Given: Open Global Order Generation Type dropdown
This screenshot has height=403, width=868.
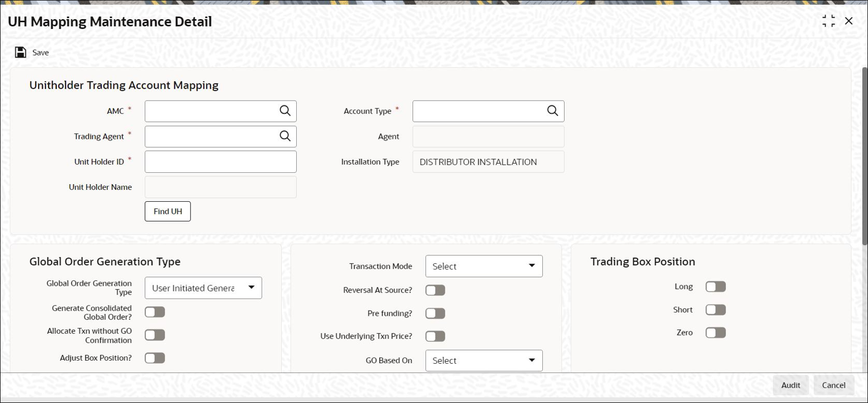Looking at the screenshot, I should coord(203,288).
